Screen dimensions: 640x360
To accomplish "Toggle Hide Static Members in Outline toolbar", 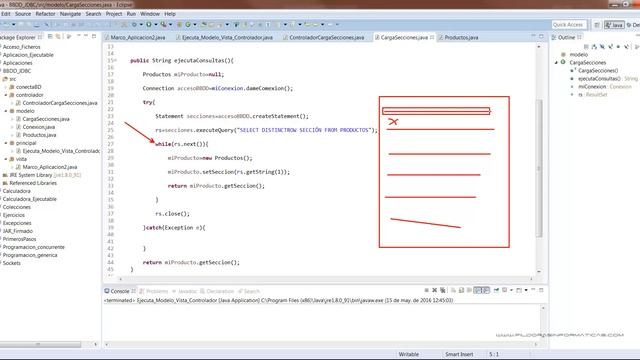I will pyautogui.click(x=611, y=47).
